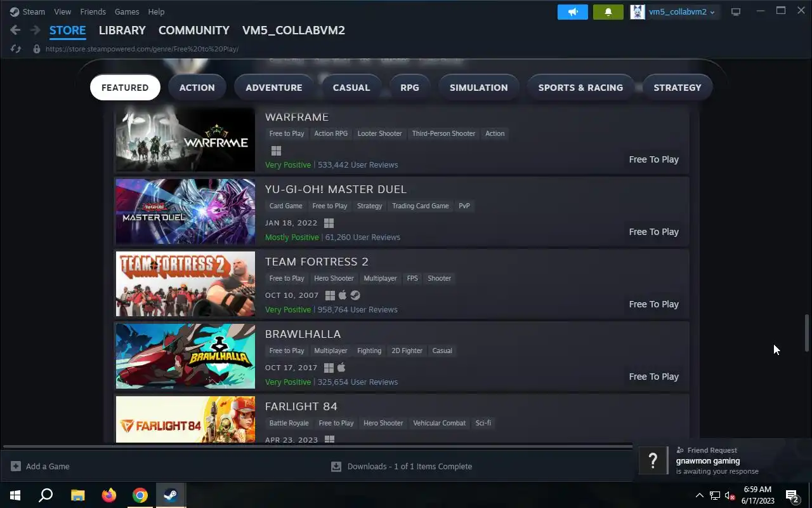Select the FEATURED genre tab

(125, 88)
